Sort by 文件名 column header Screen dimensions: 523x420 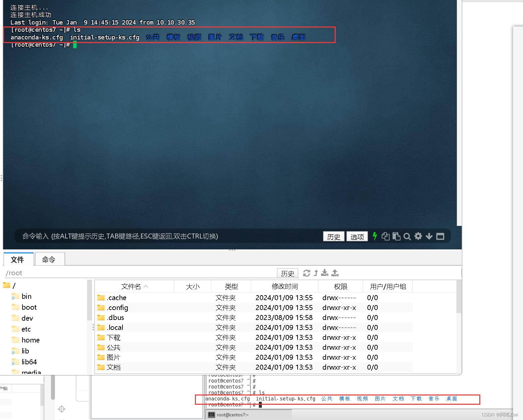click(x=134, y=287)
